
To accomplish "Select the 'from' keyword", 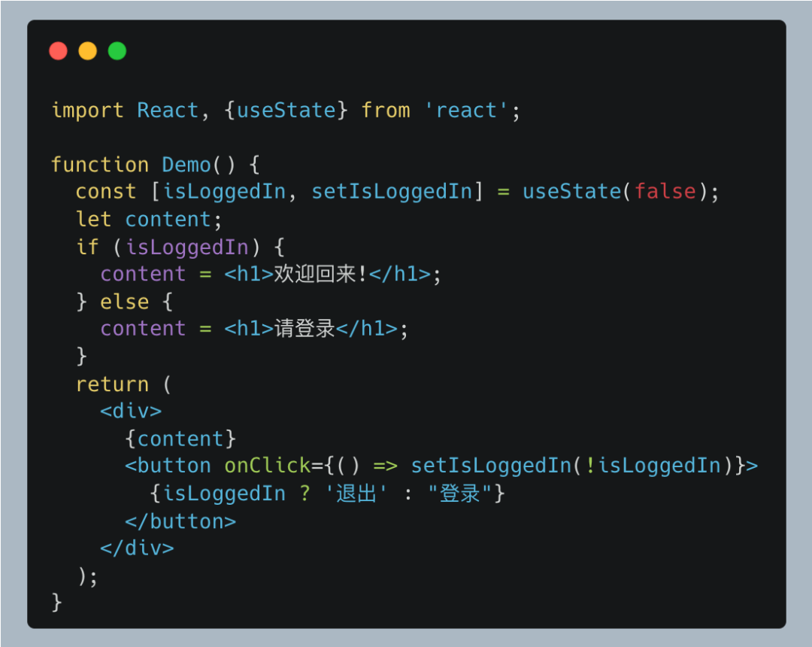I will 385,111.
